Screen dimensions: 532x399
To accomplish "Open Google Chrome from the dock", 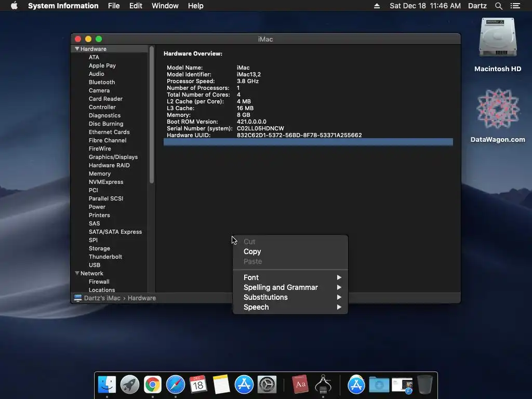I will [153, 384].
